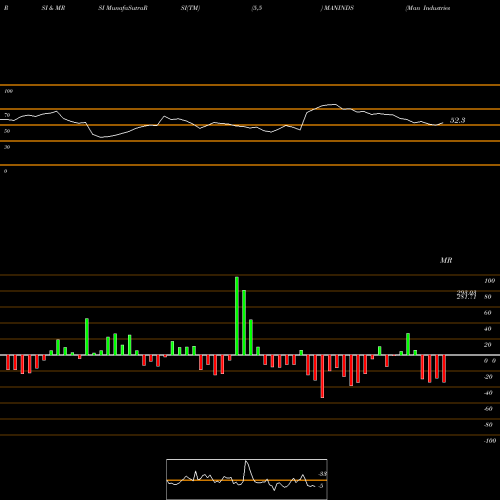Click the longest red MR histogram bar

point(322,376)
